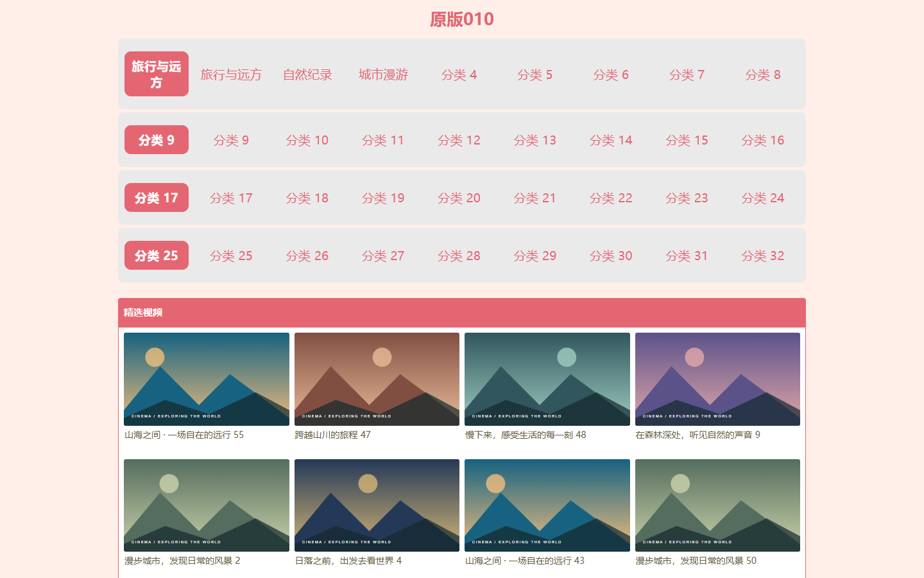The height and width of the screenshot is (578, 924).
Task: Go to the 分类 22 category
Action: [611, 198]
